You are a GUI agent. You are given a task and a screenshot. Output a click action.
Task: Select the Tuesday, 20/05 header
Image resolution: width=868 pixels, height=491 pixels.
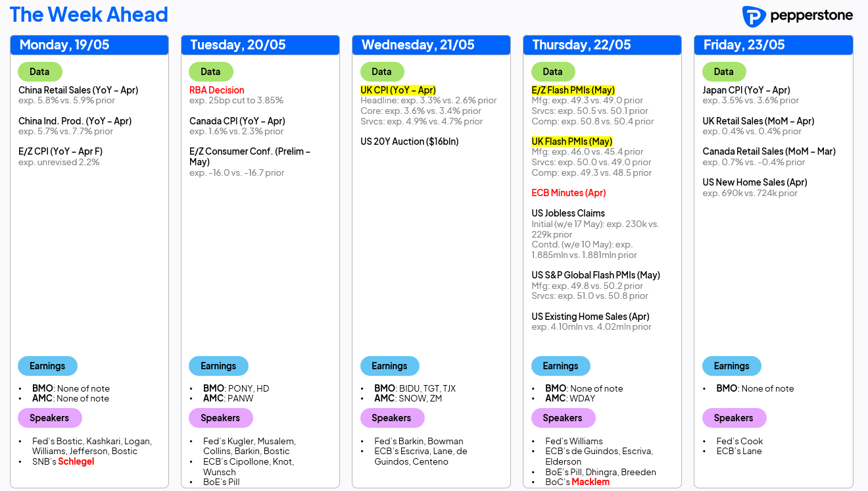[x=260, y=45]
